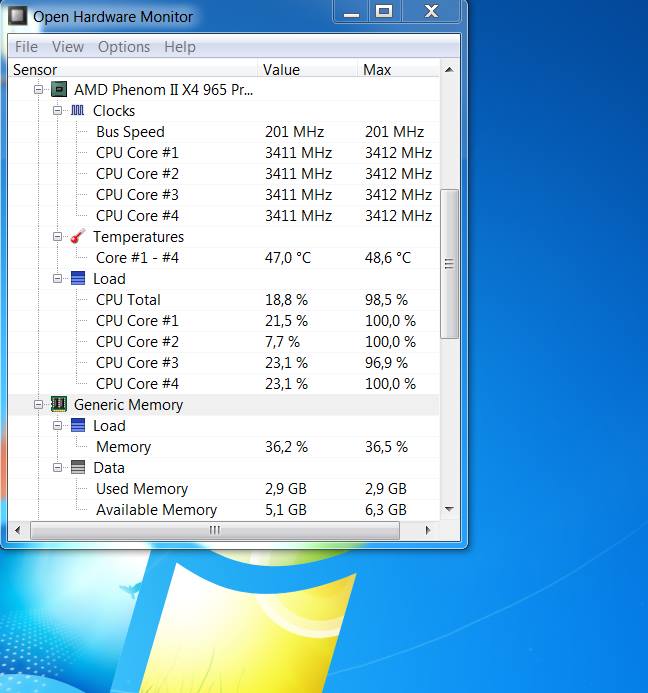
Task: Collapse the Data group
Action: click(57, 468)
